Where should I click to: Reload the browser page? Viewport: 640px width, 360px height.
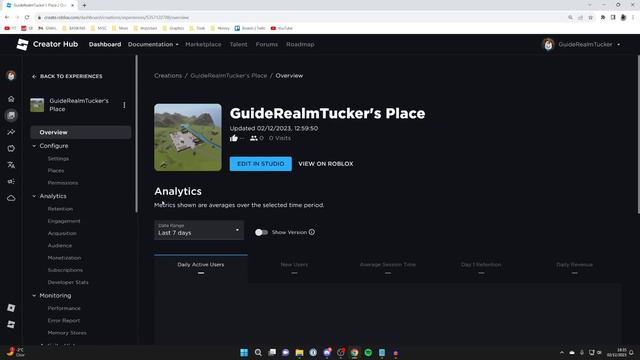[27, 17]
